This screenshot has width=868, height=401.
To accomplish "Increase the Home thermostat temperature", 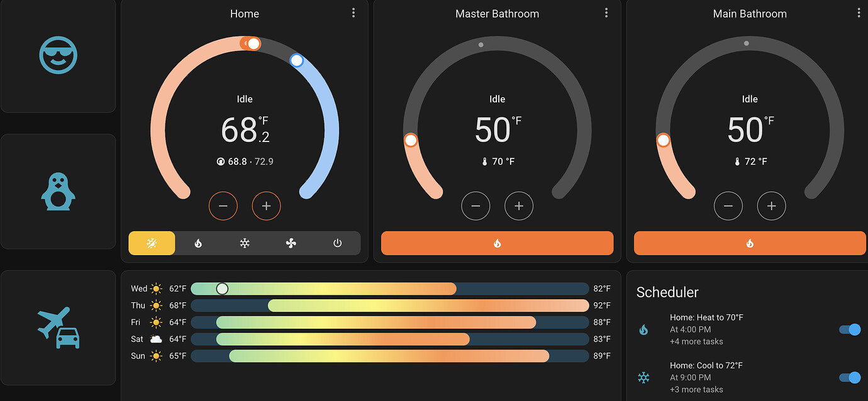I will [266, 206].
